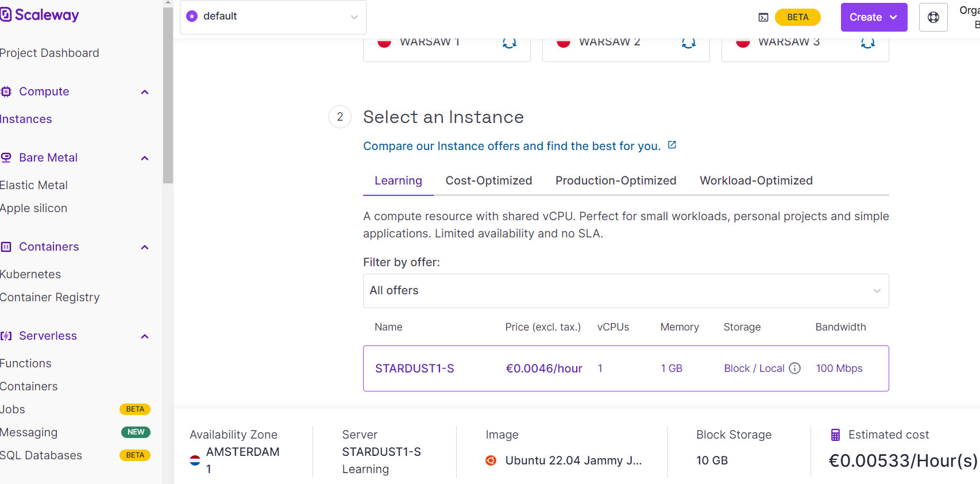
Task: Click the info icon next to Block / Local
Action: [795, 368]
